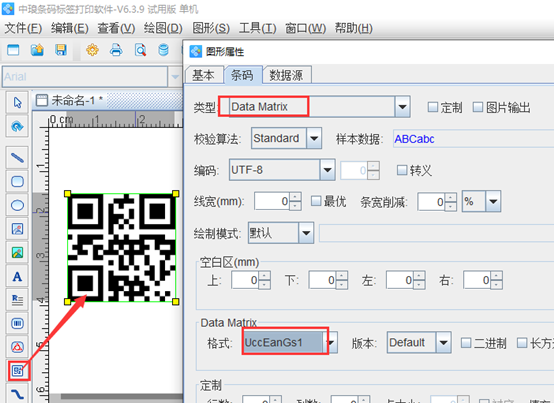Open the 窗口(W) menu

pos(305,28)
